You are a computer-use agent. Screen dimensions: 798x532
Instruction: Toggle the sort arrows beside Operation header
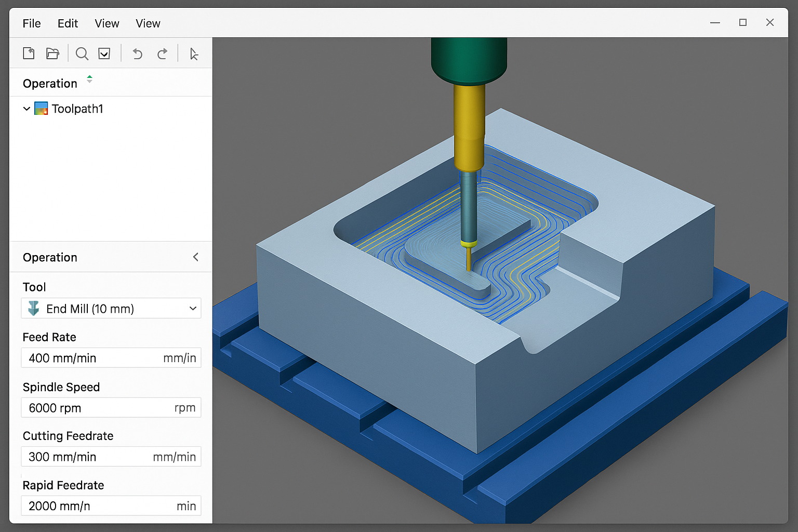[89, 79]
